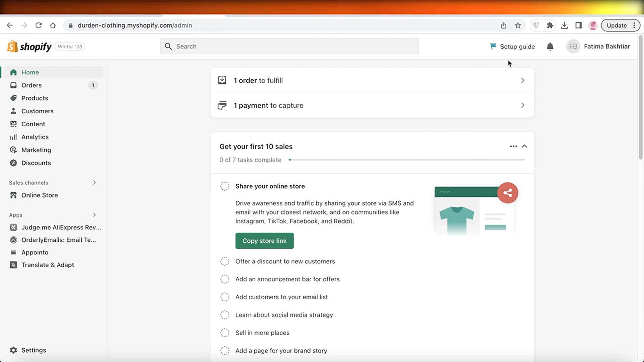
Task: Open the three-dot menu on sales card
Action: (x=514, y=146)
